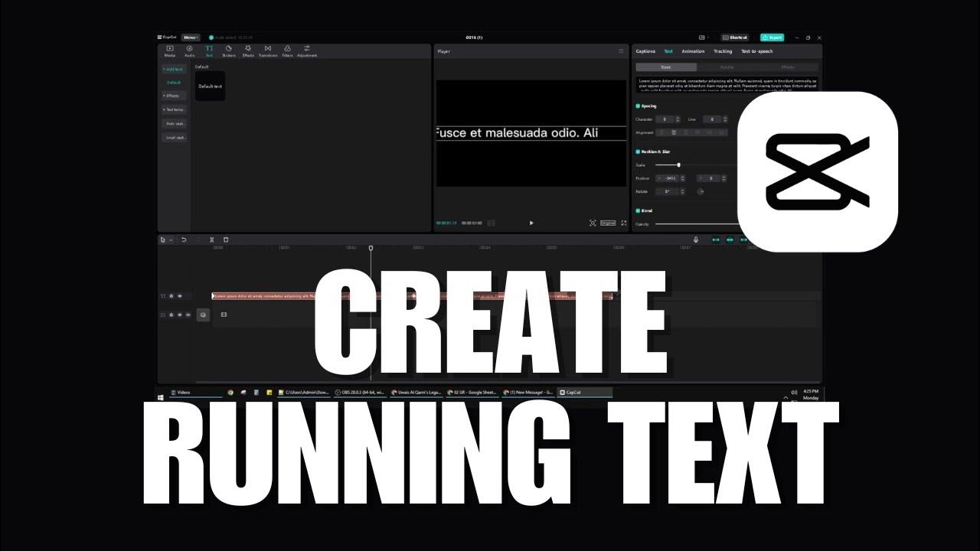980x551 pixels.
Task: Open selection tool dropdown arrow
Action: pos(170,240)
